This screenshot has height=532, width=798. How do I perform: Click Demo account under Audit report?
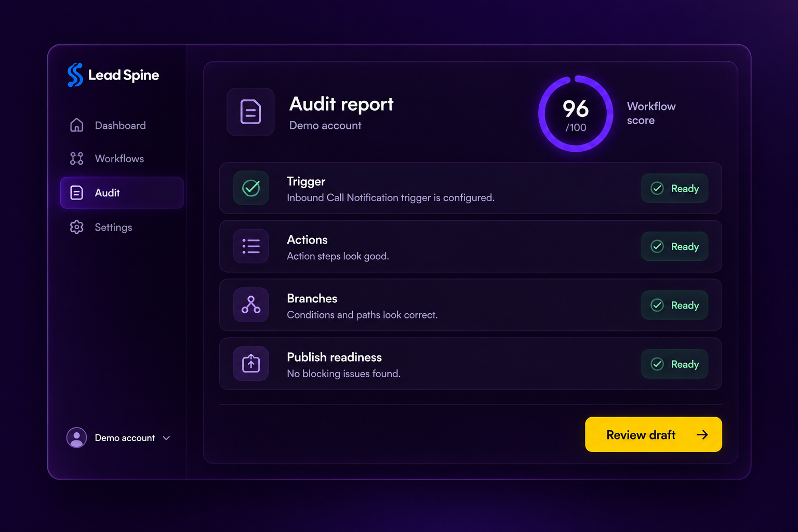pos(325,126)
